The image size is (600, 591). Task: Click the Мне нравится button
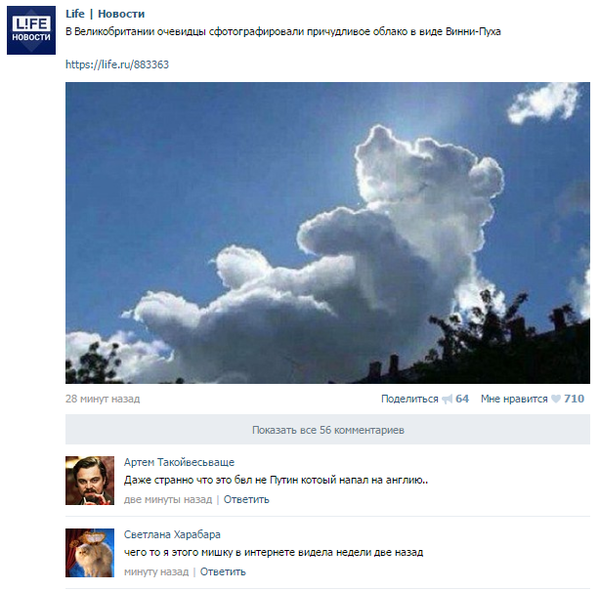(x=514, y=399)
